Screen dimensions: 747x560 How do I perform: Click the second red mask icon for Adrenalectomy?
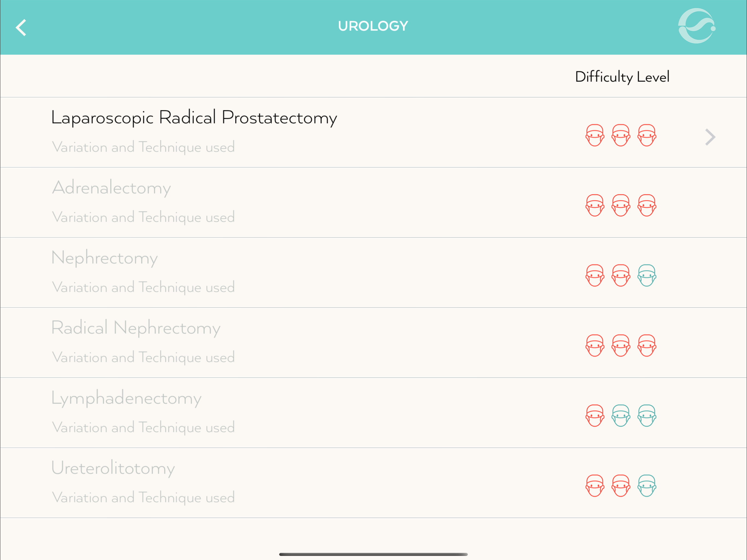pos(621,205)
